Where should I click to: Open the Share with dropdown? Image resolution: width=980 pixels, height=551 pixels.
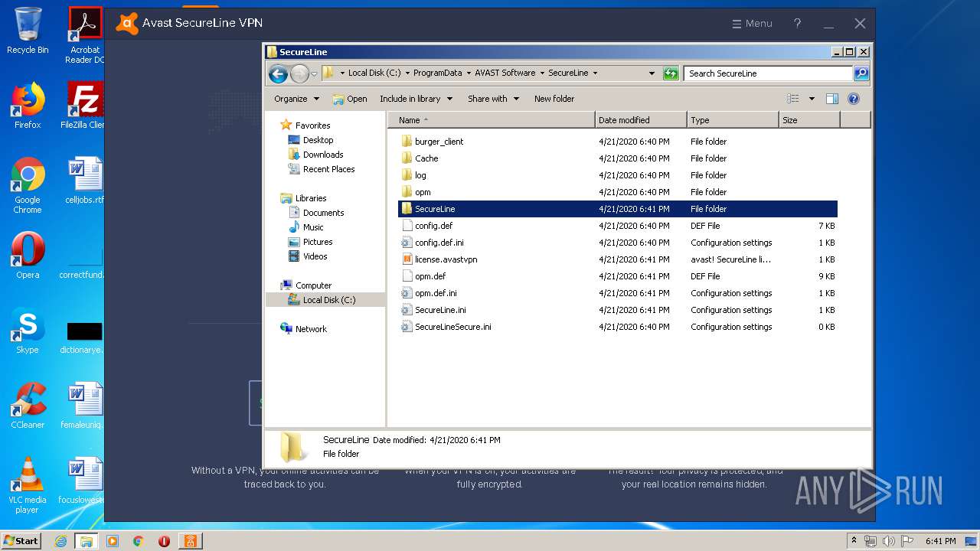point(493,99)
